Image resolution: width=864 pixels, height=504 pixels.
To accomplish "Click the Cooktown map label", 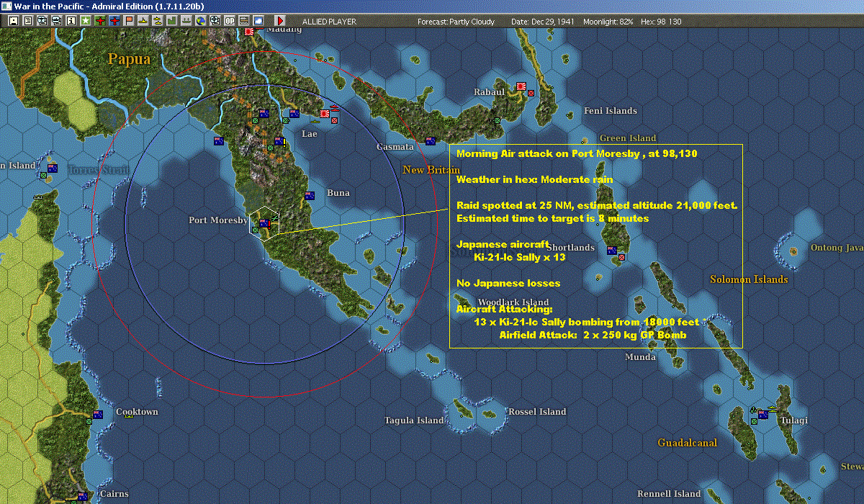I will pos(137,412).
